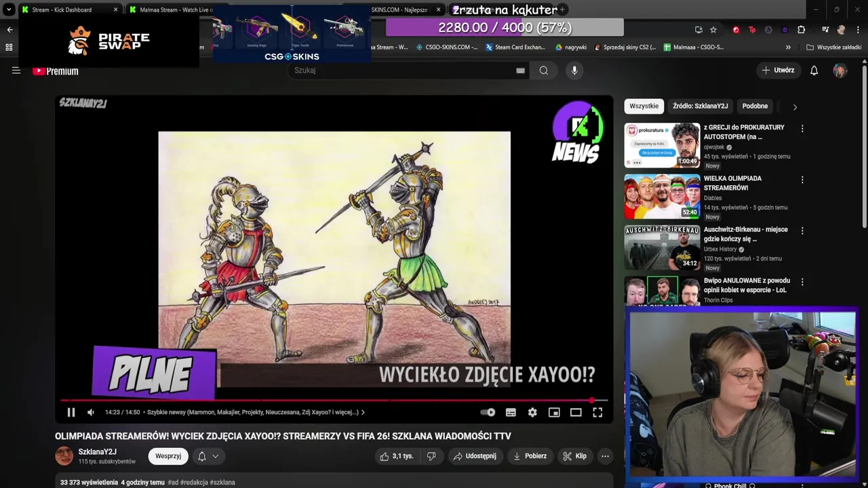This screenshot has width=868, height=488.
Task: Expand the chapter title 'Szybkie newsy'
Action: click(x=256, y=412)
